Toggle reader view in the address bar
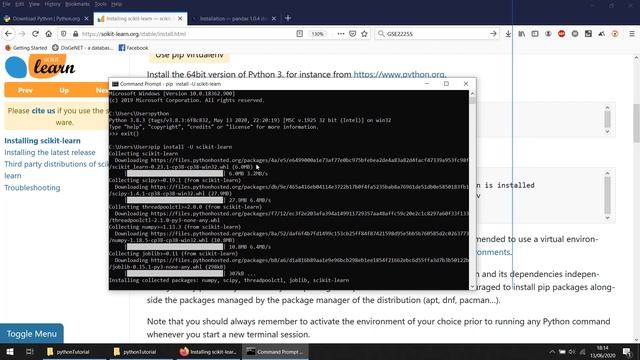 [x=300, y=34]
